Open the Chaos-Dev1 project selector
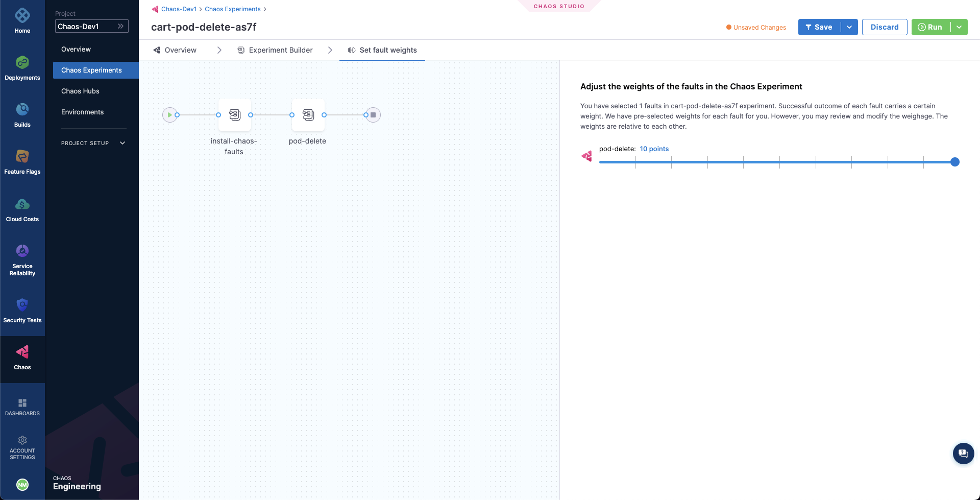The image size is (980, 500). click(92, 26)
